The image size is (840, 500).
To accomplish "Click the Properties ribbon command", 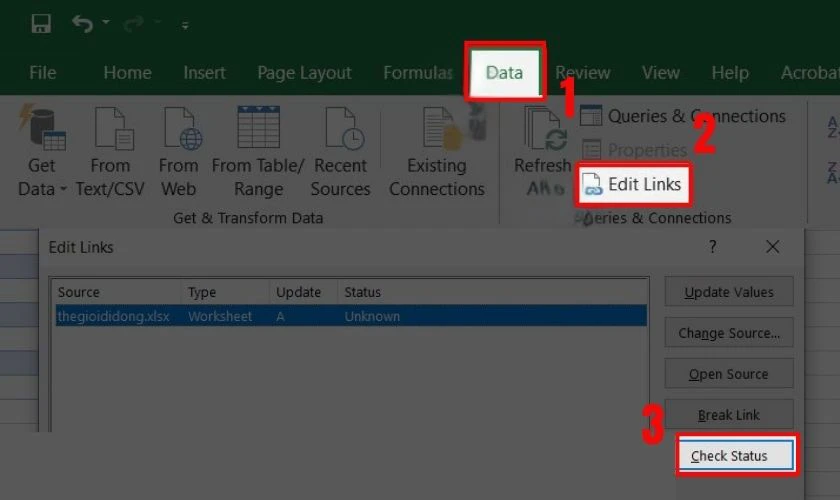I will 634,150.
